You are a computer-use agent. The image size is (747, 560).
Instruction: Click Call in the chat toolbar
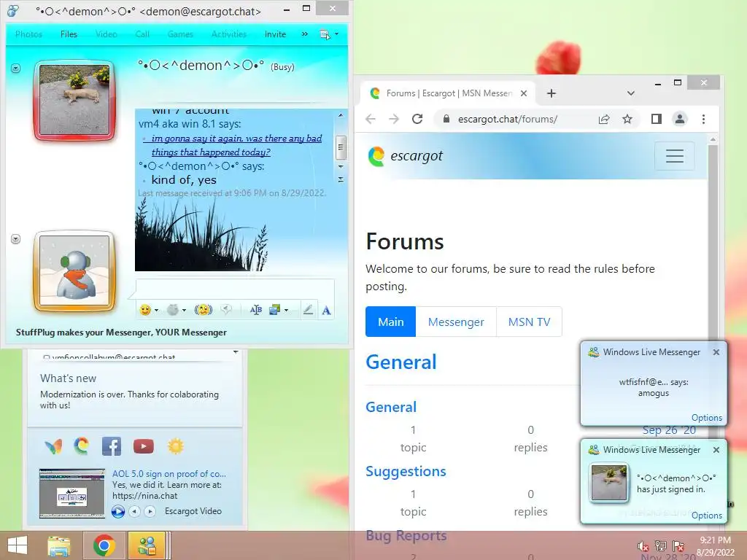point(142,34)
